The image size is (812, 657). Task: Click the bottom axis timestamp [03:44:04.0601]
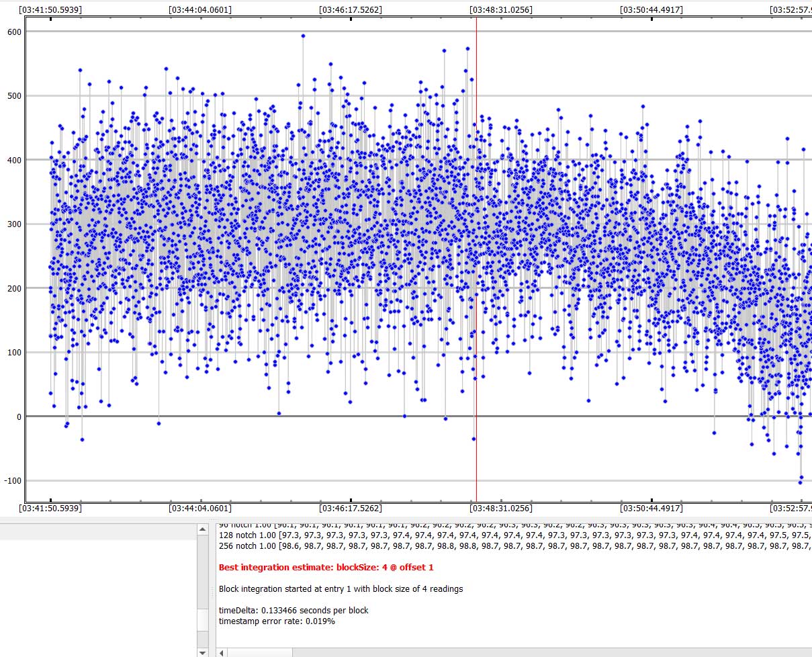pos(201,509)
